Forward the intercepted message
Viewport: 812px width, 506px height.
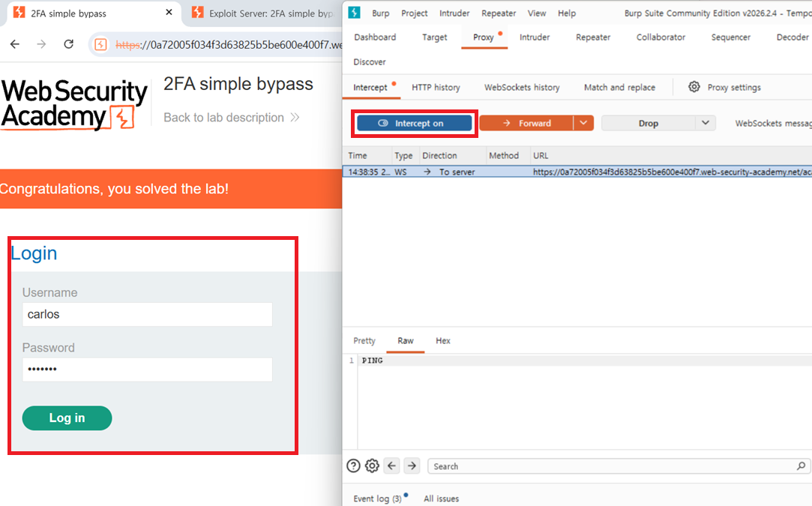coord(526,123)
